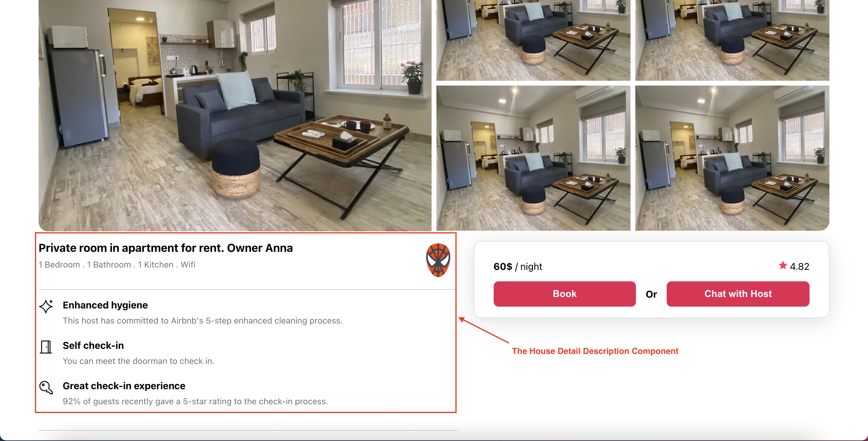Open the bottom-right apartment thumbnail
The image size is (868, 441).
(732, 158)
